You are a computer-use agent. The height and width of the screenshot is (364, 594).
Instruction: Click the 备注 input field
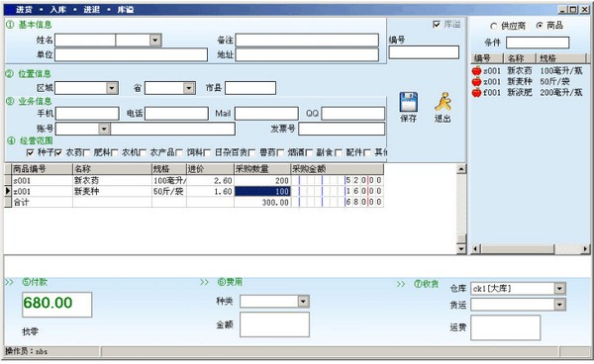coord(307,41)
